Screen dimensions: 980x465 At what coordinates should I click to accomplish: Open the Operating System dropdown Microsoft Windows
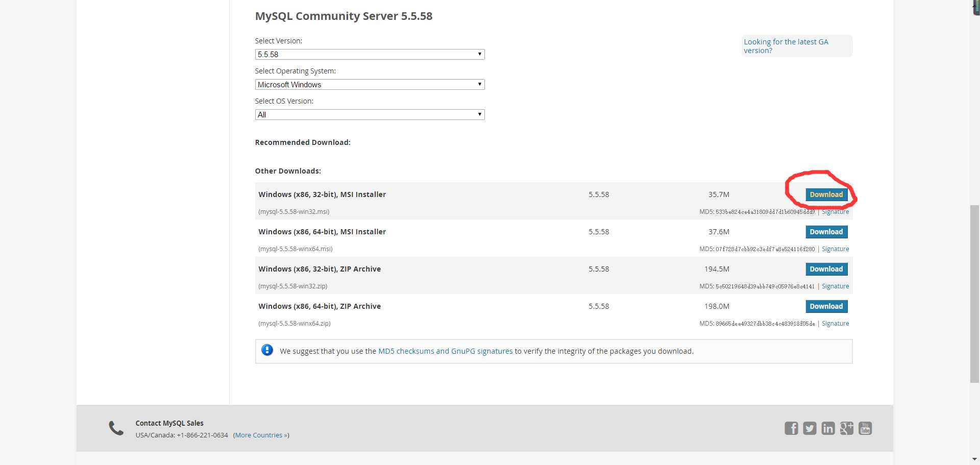pos(370,84)
